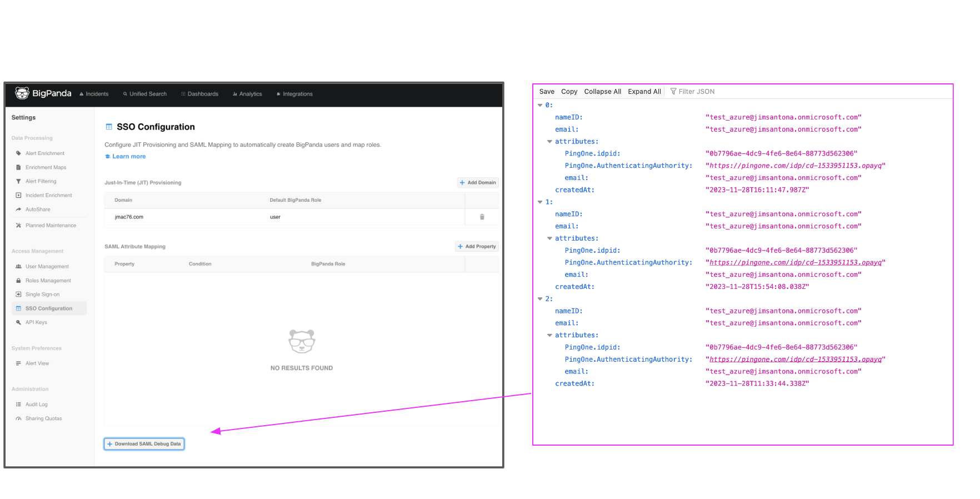Collapse attributes under entry 1
This screenshot has height=499, width=980.
click(549, 238)
